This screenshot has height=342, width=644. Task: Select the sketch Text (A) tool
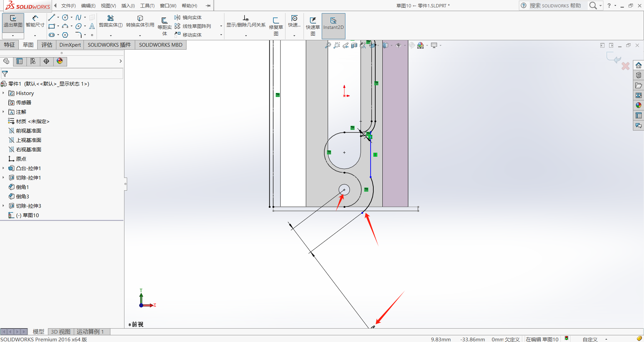point(92,26)
